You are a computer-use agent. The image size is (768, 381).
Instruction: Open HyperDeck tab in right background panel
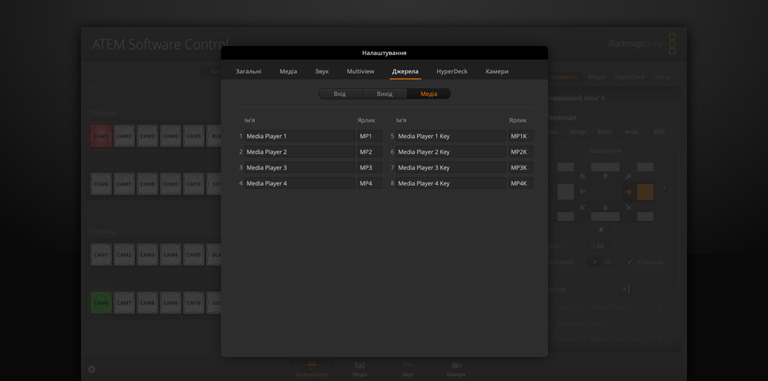629,77
